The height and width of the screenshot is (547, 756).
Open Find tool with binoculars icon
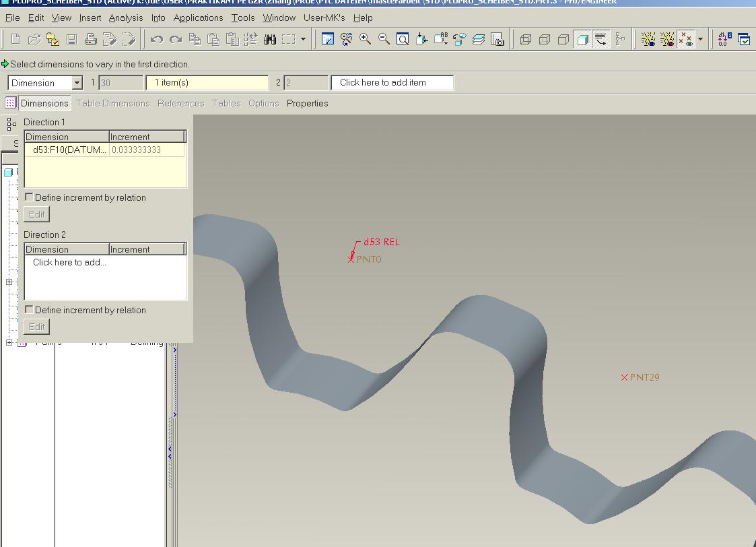click(269, 39)
